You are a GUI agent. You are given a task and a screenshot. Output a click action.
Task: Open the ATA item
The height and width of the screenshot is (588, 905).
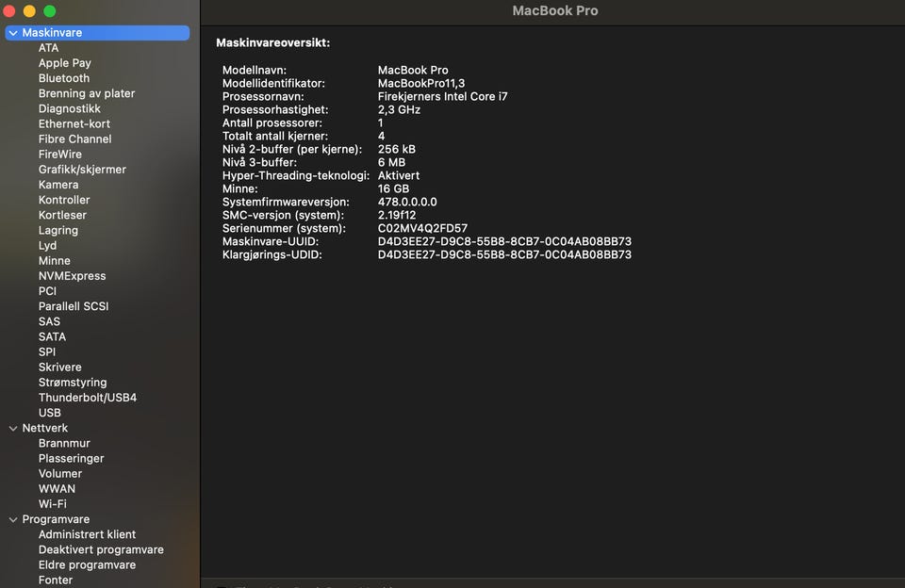48,48
